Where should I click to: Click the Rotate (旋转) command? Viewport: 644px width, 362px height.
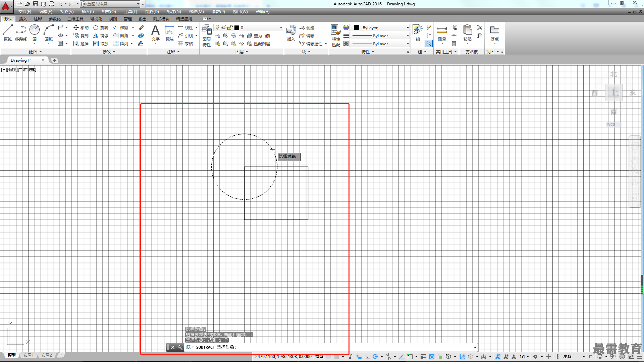pyautogui.click(x=101, y=27)
